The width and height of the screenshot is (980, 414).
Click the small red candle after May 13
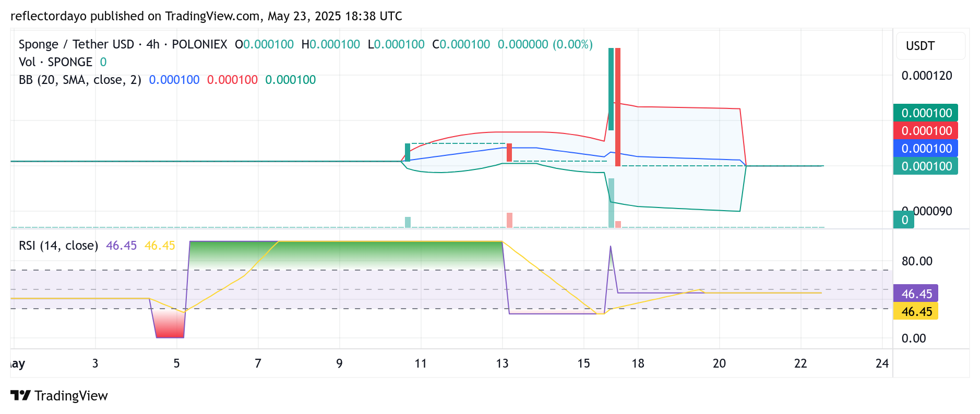[x=509, y=152]
